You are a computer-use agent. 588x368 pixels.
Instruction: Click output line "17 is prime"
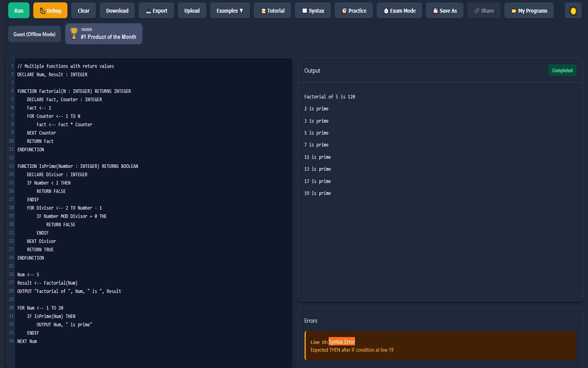click(317, 181)
